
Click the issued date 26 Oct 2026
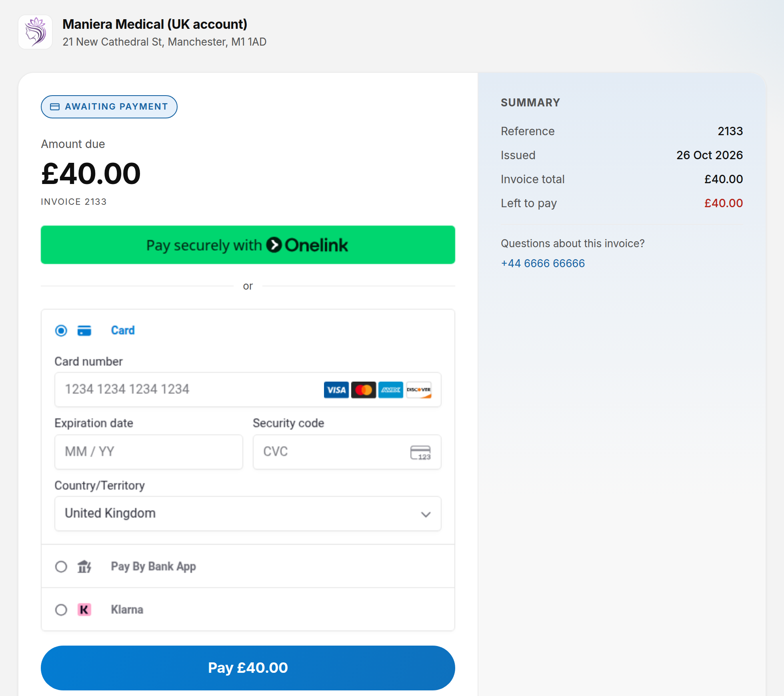(710, 155)
